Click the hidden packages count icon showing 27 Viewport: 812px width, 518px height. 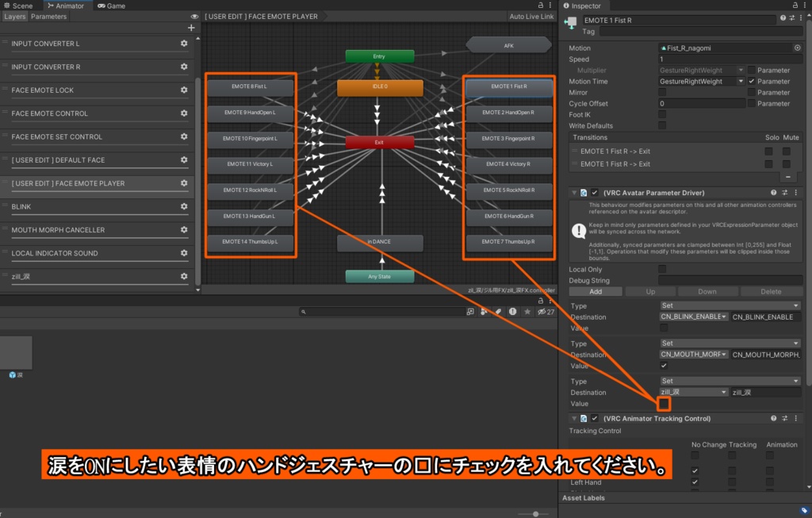[x=546, y=312]
